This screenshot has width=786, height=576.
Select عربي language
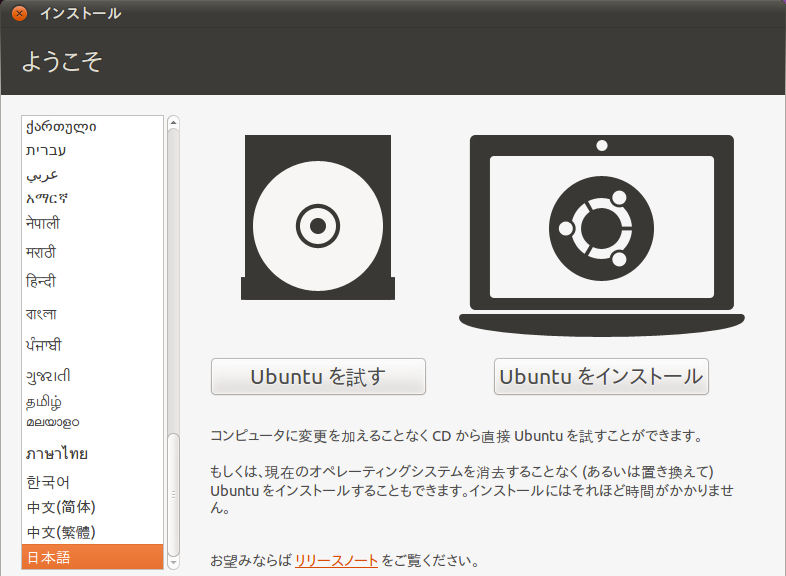click(x=92, y=175)
